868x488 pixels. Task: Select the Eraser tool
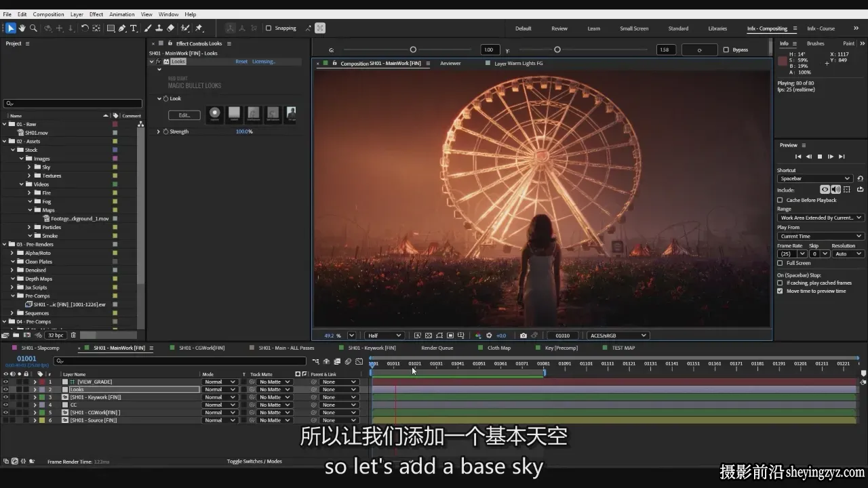click(x=170, y=28)
